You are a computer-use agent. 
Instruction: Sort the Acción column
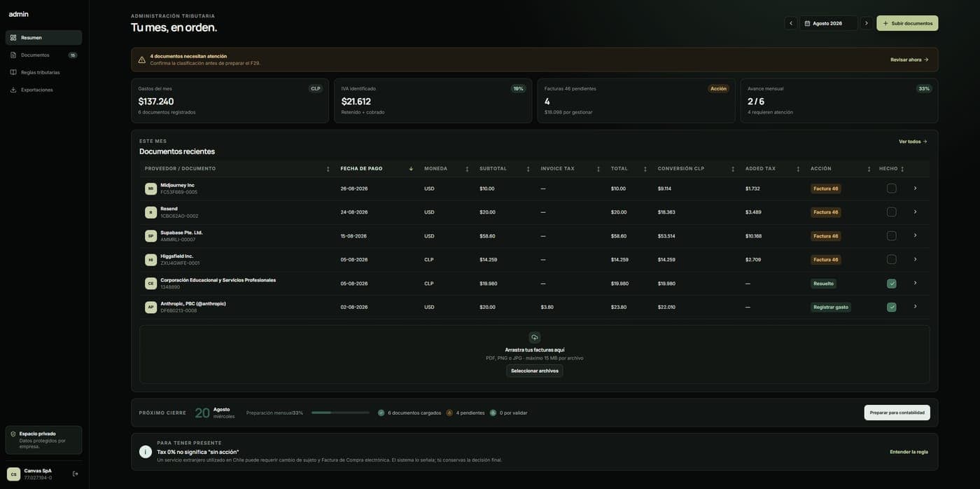(x=869, y=169)
